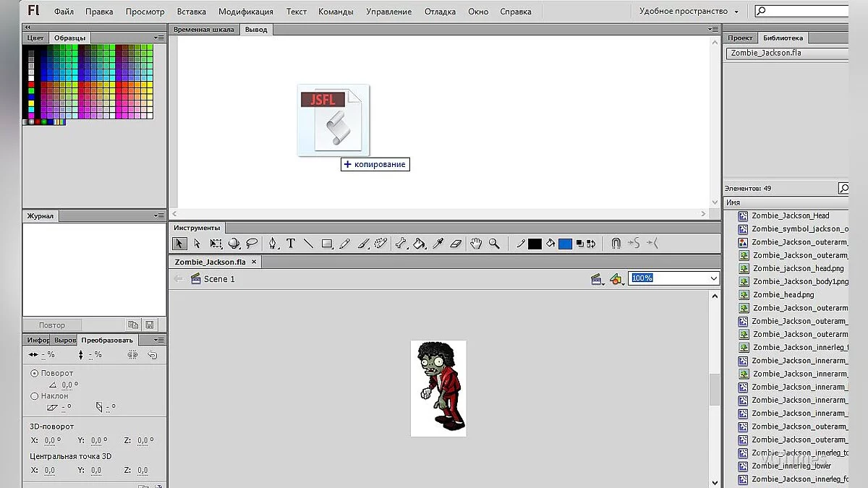
Task: Choose the Paint Bucket tool
Action: click(420, 244)
